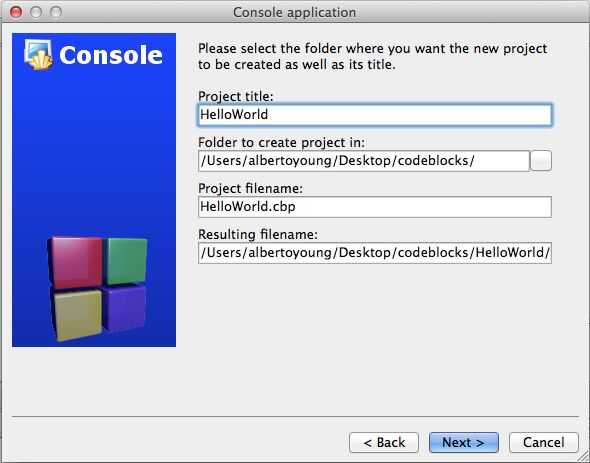This screenshot has height=463, width=590.
Task: Click the Project title label text
Action: click(236, 96)
